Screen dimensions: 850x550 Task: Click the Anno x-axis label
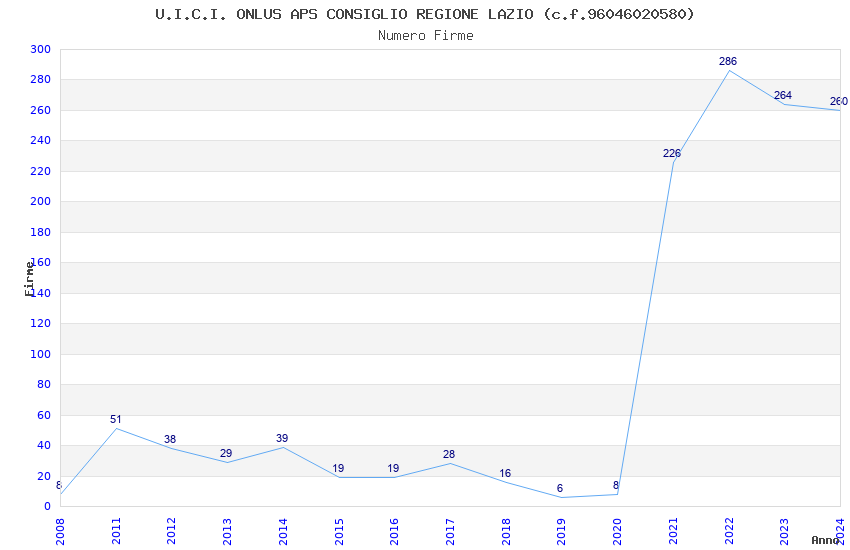tap(825, 540)
